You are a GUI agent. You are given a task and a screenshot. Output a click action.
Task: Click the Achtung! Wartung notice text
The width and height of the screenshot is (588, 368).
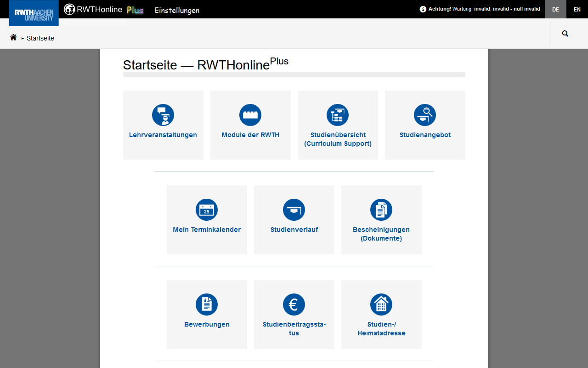point(484,9)
